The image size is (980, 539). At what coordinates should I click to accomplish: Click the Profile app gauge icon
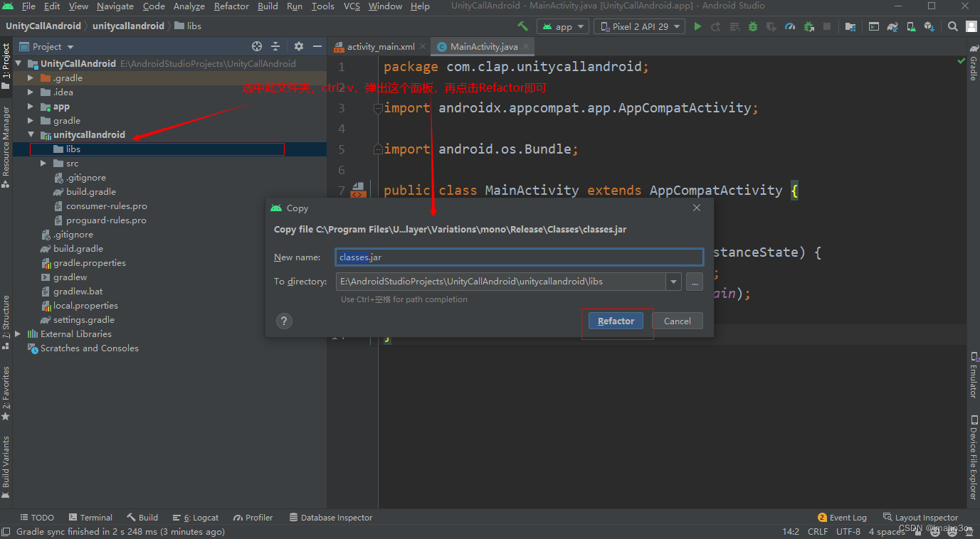790,26
